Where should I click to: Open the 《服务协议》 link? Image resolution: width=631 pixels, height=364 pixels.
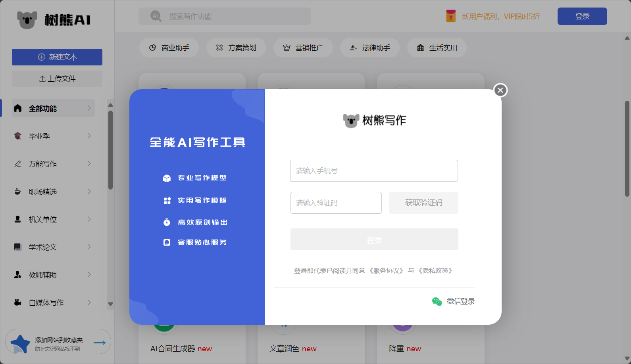(386, 270)
